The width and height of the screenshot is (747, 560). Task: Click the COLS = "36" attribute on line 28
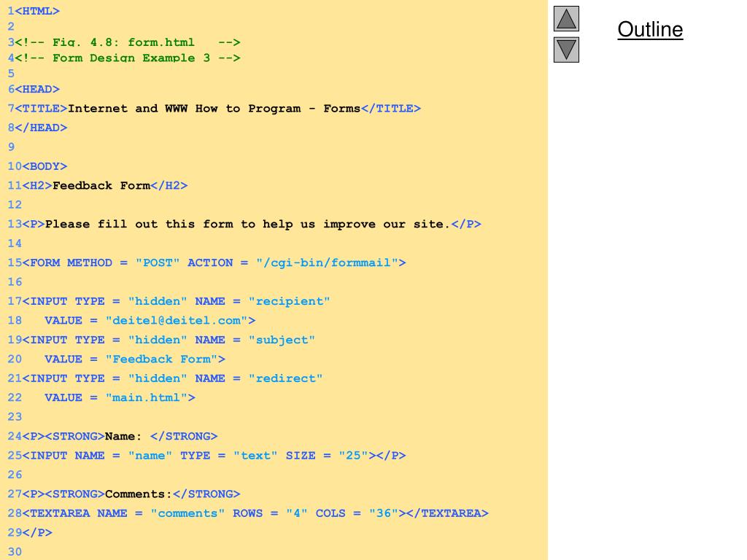point(357,513)
